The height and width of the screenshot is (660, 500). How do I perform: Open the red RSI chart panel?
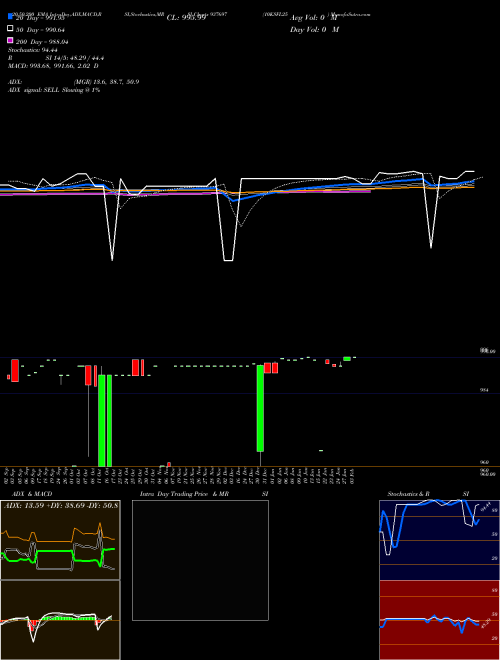pos(439,620)
